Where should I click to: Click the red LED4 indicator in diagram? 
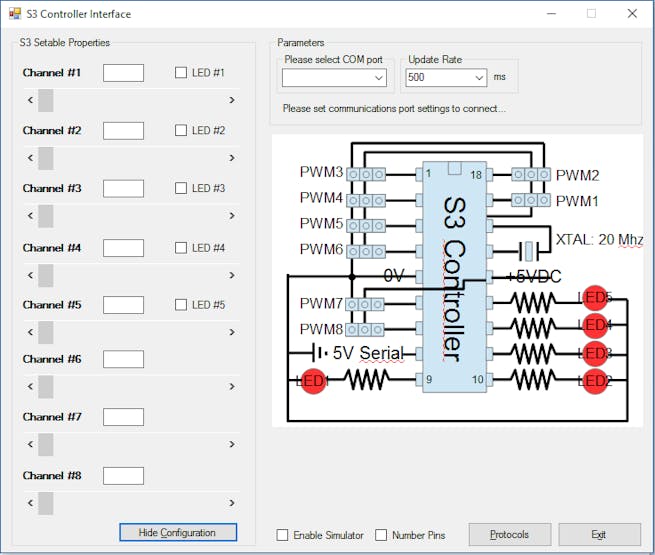[595, 325]
